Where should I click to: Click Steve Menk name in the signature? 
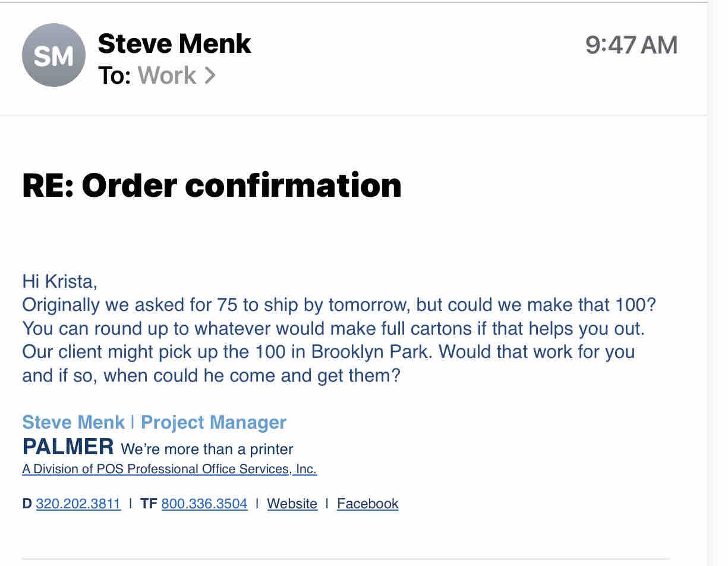pyautogui.click(x=73, y=422)
